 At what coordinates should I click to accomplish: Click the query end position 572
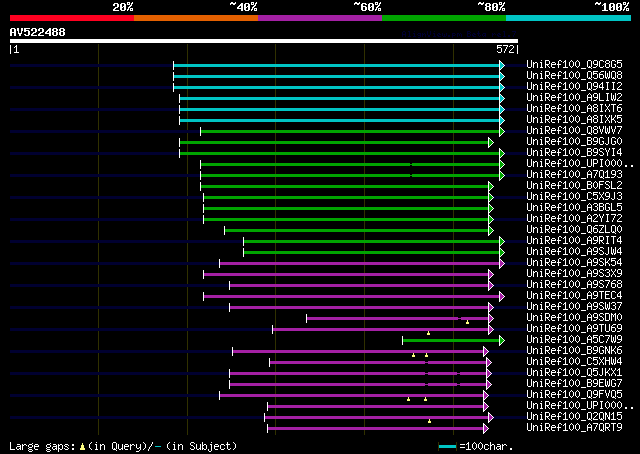pyautogui.click(x=505, y=49)
